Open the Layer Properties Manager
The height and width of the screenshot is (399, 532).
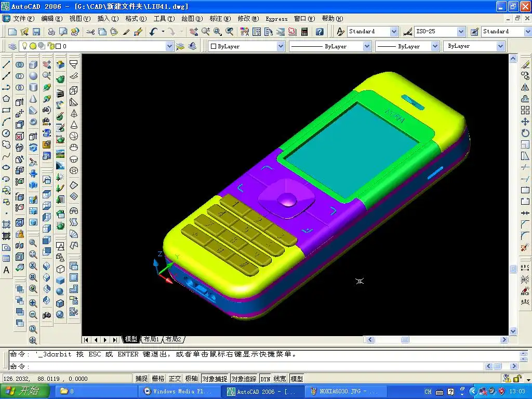12,46
